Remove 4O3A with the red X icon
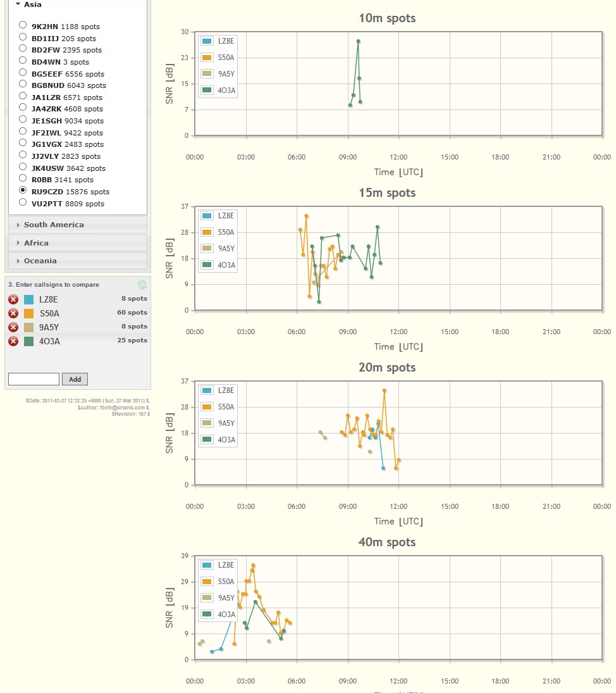This screenshot has width=616, height=693. [x=13, y=341]
